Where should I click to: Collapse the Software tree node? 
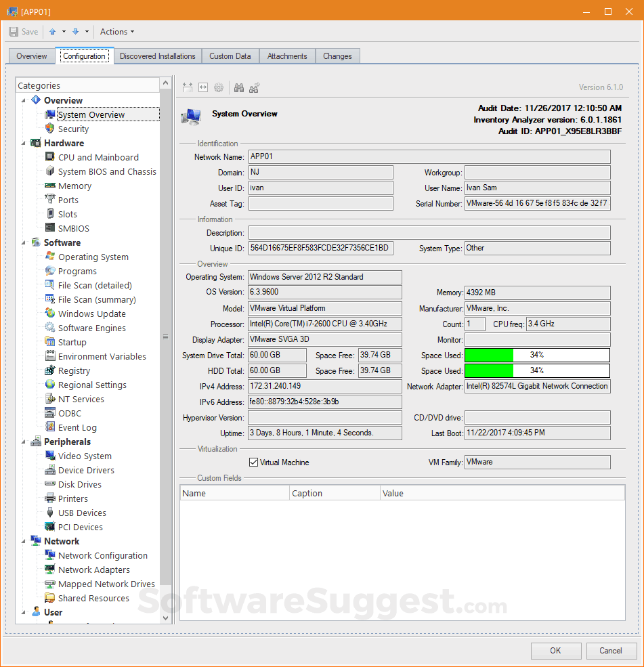click(x=24, y=242)
